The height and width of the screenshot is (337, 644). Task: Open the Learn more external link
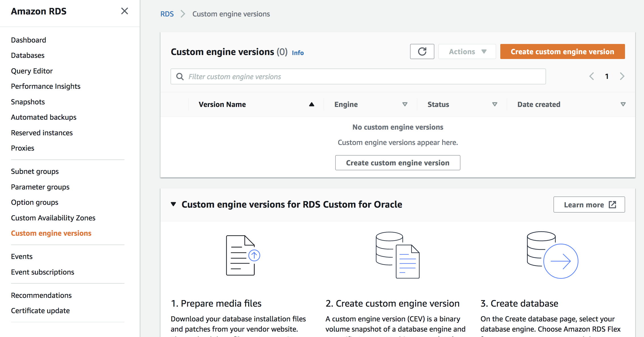589,205
